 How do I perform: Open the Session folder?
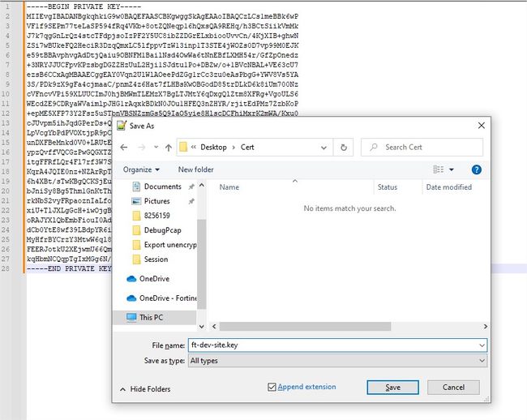click(156, 259)
